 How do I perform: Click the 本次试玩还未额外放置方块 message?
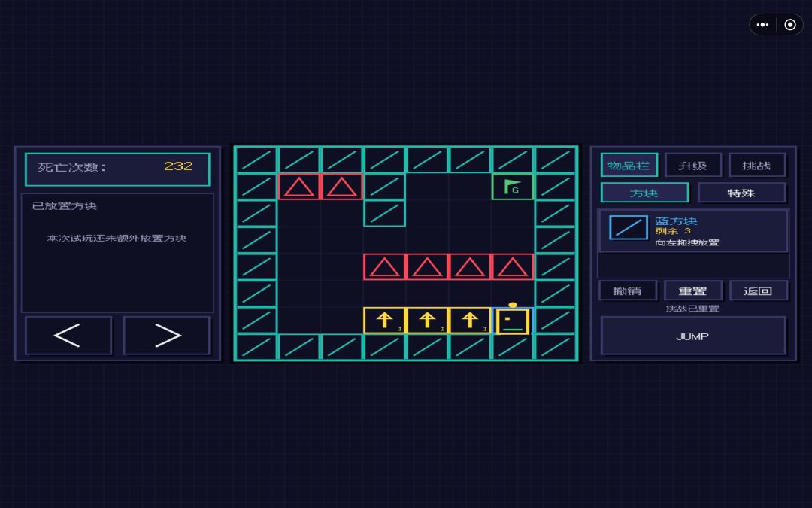[x=117, y=238]
